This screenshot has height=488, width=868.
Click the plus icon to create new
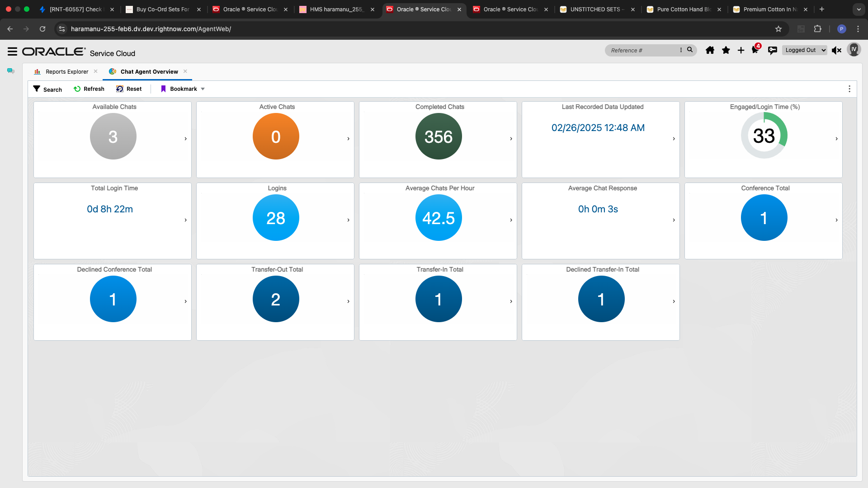(741, 50)
